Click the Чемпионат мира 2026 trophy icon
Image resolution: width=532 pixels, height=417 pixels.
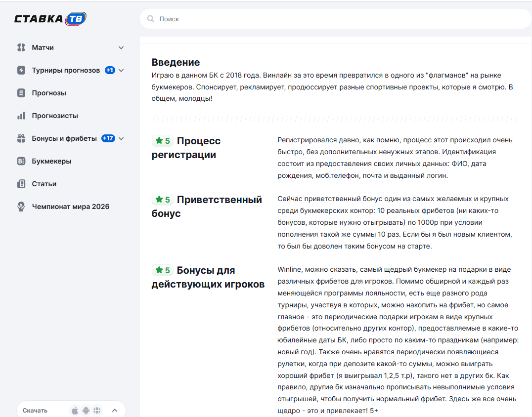(x=21, y=207)
